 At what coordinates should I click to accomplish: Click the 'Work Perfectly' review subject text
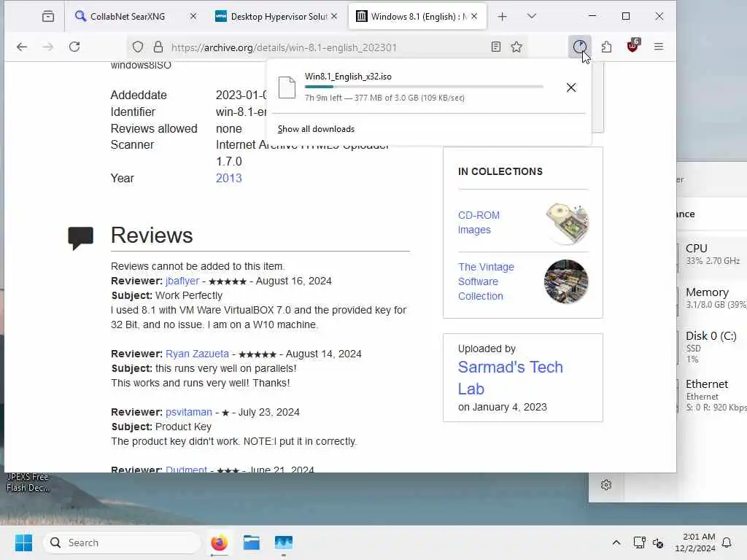(189, 295)
